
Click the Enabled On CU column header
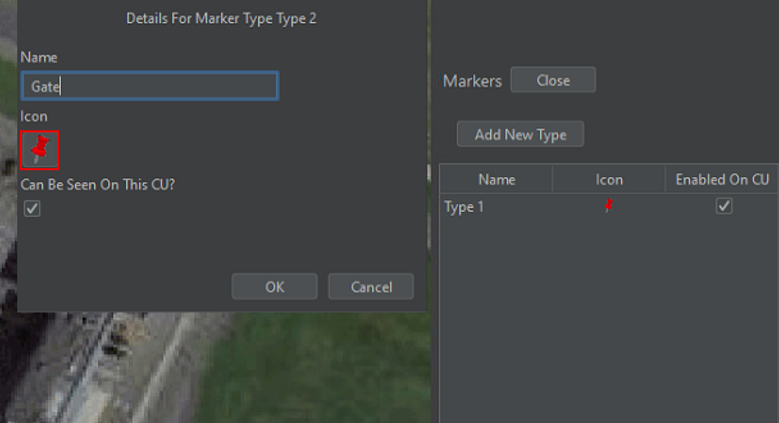pyautogui.click(x=722, y=179)
